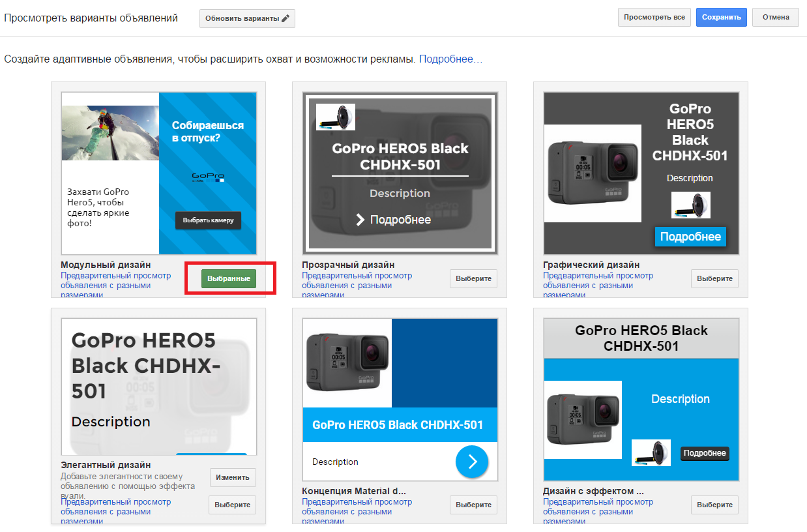Screen dimensions: 807x532
Task: Open size preview link under Модульный дизайн
Action: point(116,285)
